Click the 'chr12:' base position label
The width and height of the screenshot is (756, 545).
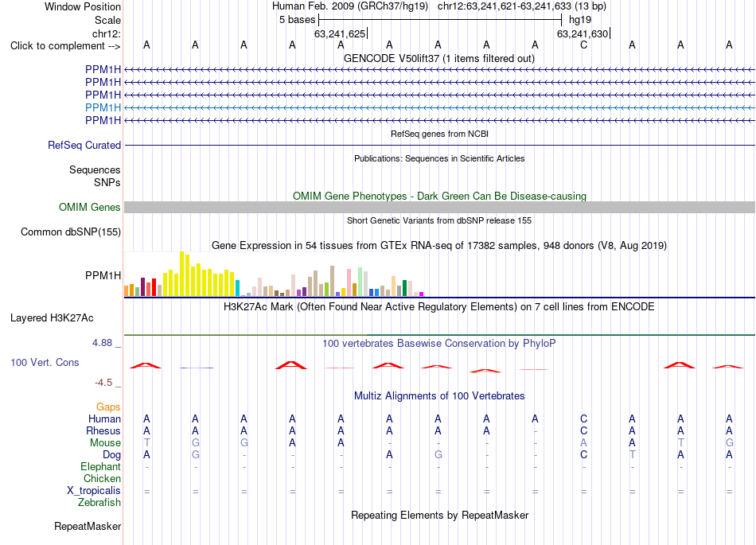[106, 33]
